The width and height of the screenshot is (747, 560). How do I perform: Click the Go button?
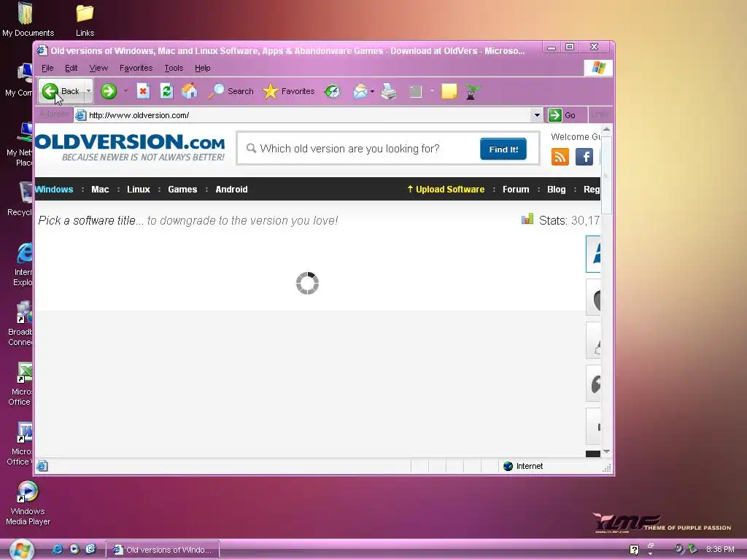point(562,115)
